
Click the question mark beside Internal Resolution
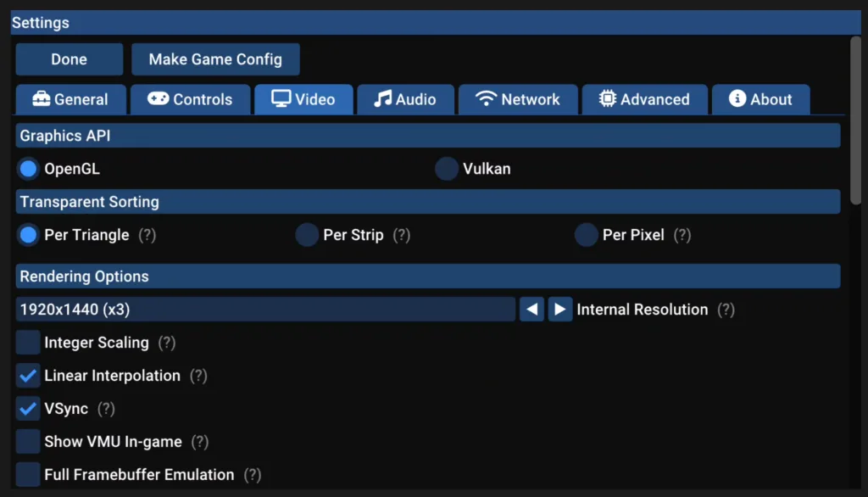(x=726, y=310)
